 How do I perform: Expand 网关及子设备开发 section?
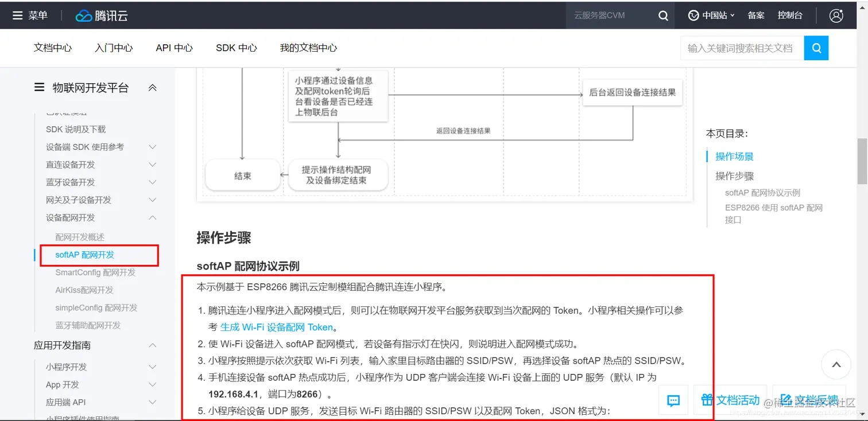152,200
